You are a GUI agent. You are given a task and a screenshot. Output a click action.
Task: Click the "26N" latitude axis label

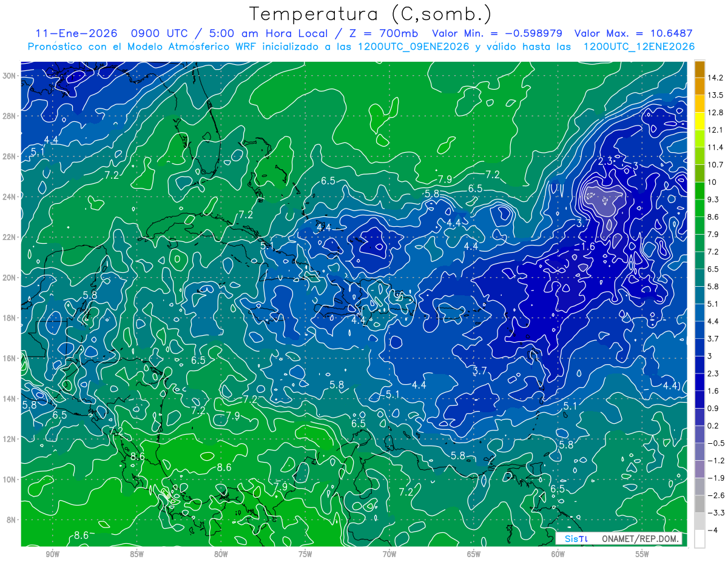pyautogui.click(x=10, y=156)
